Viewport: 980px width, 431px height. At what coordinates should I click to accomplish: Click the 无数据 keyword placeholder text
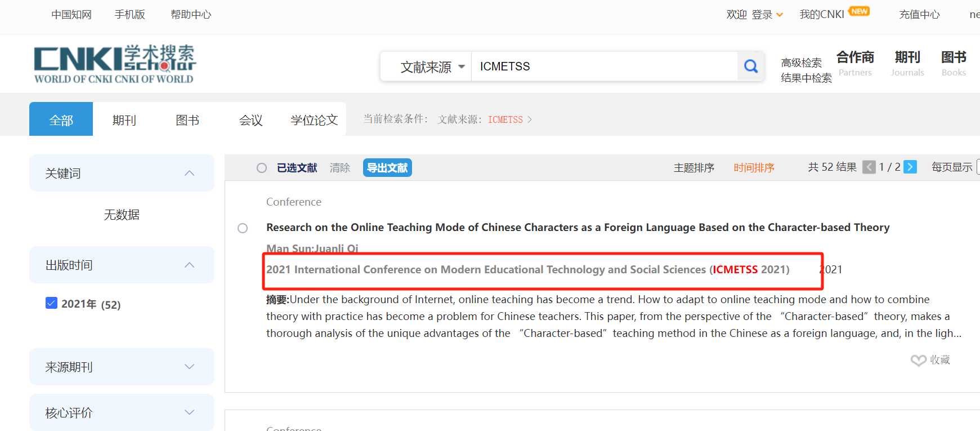pos(122,215)
